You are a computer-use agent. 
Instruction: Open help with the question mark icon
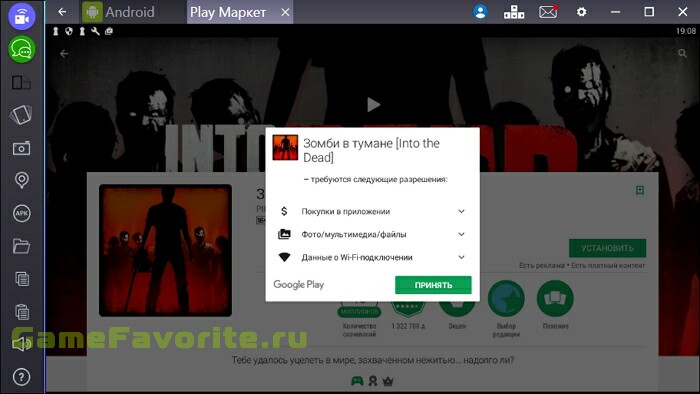21,377
